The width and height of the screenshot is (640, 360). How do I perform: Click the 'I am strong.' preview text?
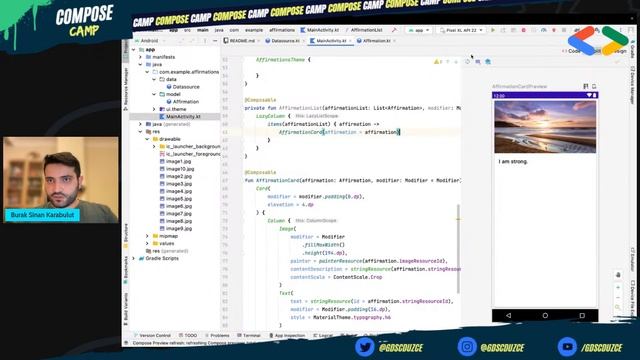513,162
